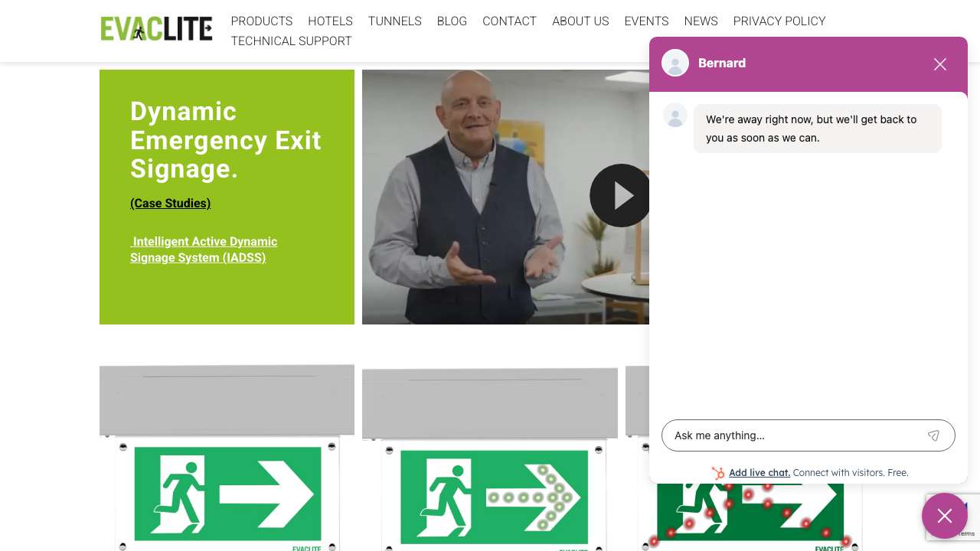The image size is (980, 551).
Task: Play the presenter video
Action: point(620,196)
